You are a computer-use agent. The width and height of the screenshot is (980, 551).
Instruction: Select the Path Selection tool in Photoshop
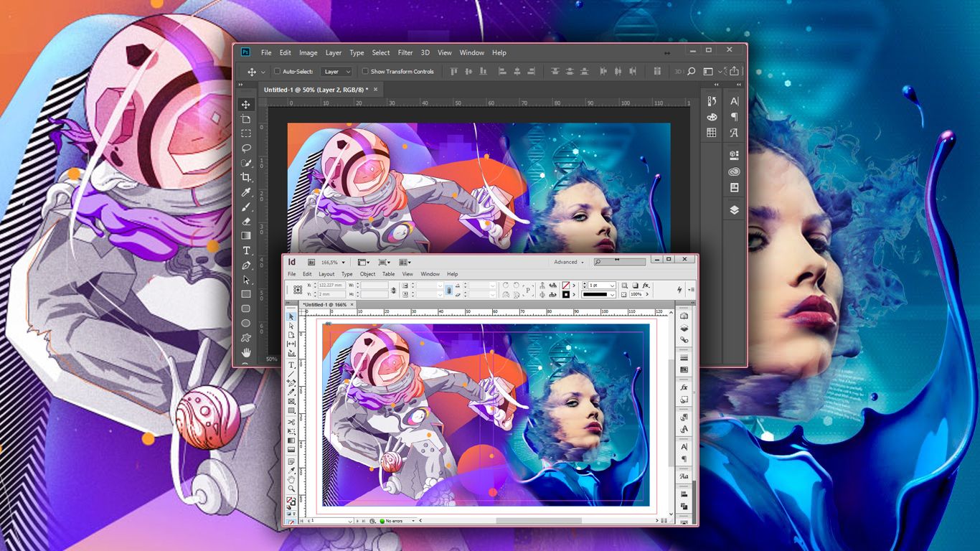pyautogui.click(x=246, y=280)
